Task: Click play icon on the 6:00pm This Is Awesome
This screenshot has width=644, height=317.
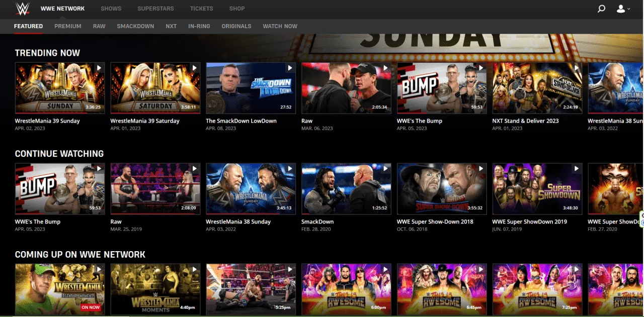Action: 385,270
